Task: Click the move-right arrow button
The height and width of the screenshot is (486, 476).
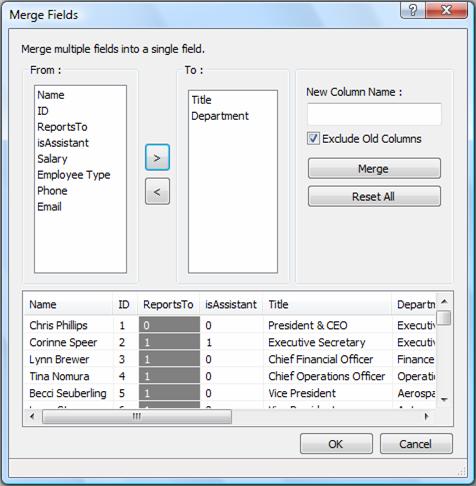Action: 157,157
